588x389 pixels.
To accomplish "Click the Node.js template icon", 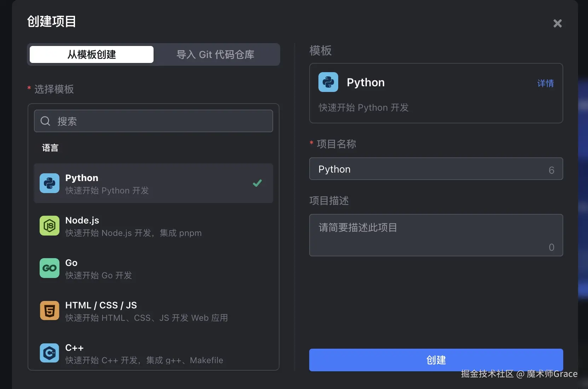I will (x=50, y=226).
